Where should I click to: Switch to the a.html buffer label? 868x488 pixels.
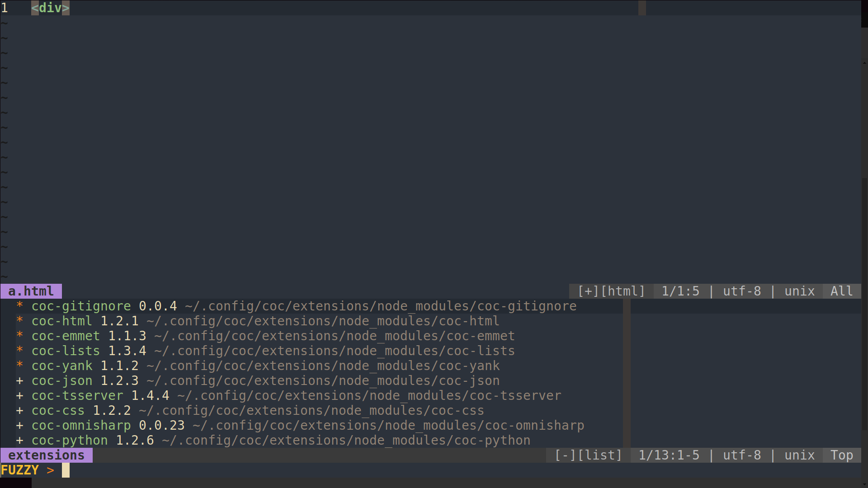[x=31, y=291]
